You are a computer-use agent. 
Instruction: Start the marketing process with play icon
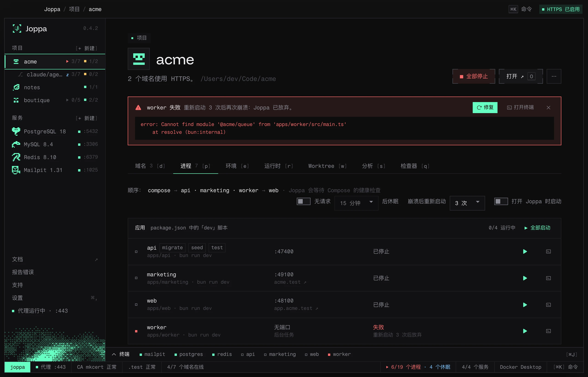(525, 278)
